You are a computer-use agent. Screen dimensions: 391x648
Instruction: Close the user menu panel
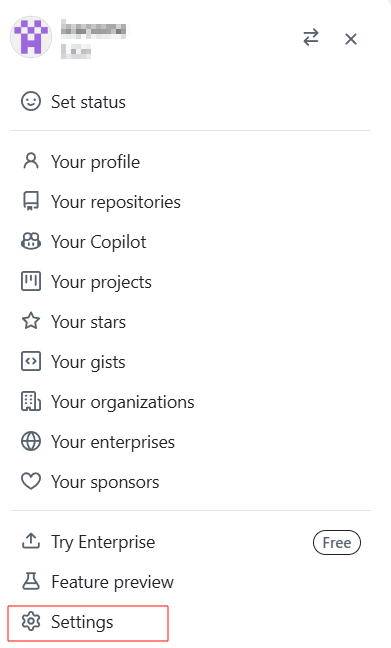tap(351, 39)
